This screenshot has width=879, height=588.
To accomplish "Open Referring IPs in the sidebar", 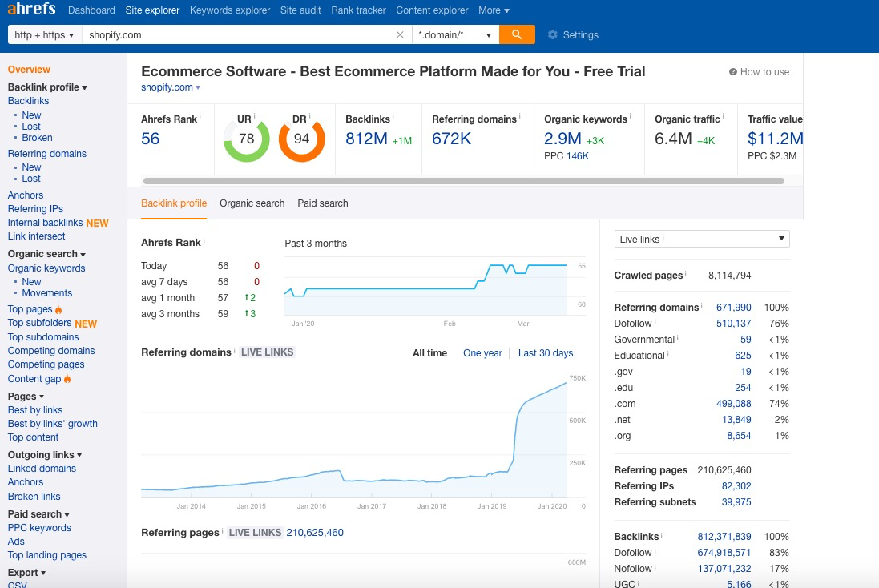I will coord(35,209).
